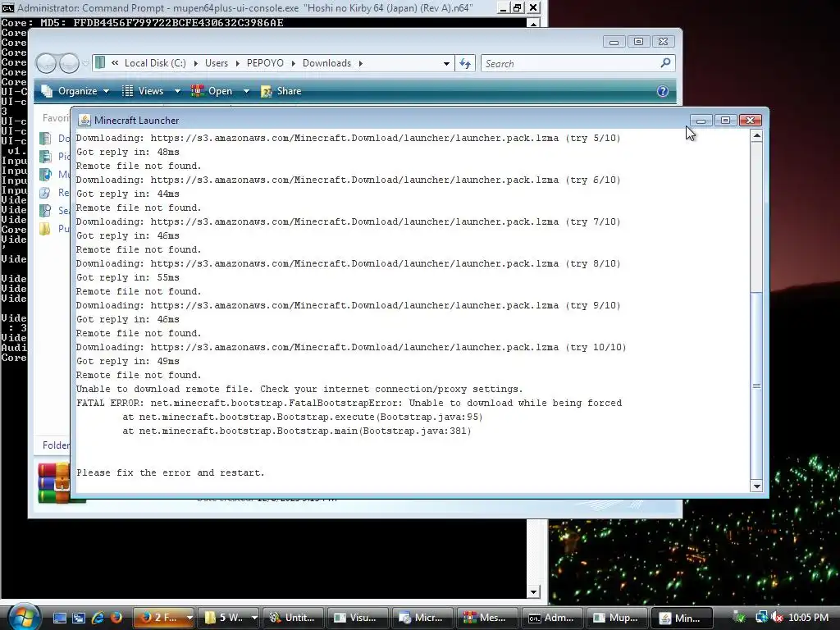Click the 'Unable to download remote file' line
The width and height of the screenshot is (840, 630).
299,389
